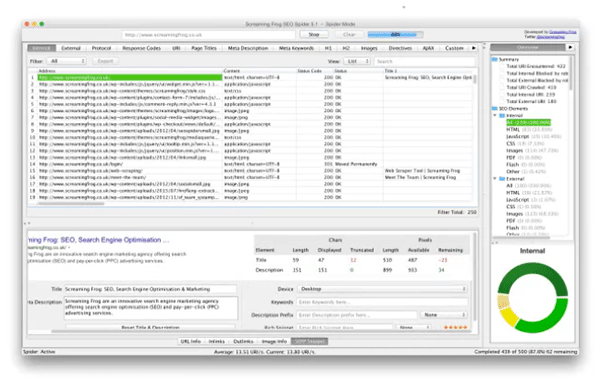Click the Export button
The height and width of the screenshot is (380, 600).
click(x=105, y=61)
